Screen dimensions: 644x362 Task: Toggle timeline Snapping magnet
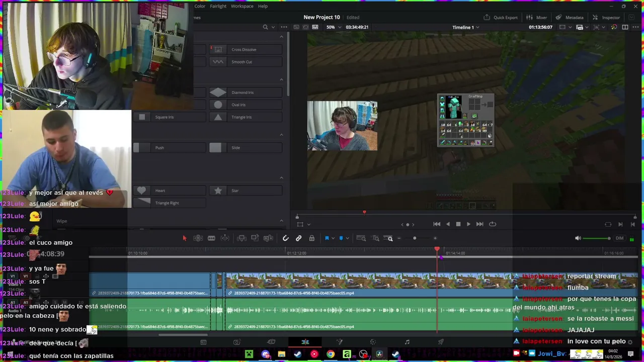point(285,238)
